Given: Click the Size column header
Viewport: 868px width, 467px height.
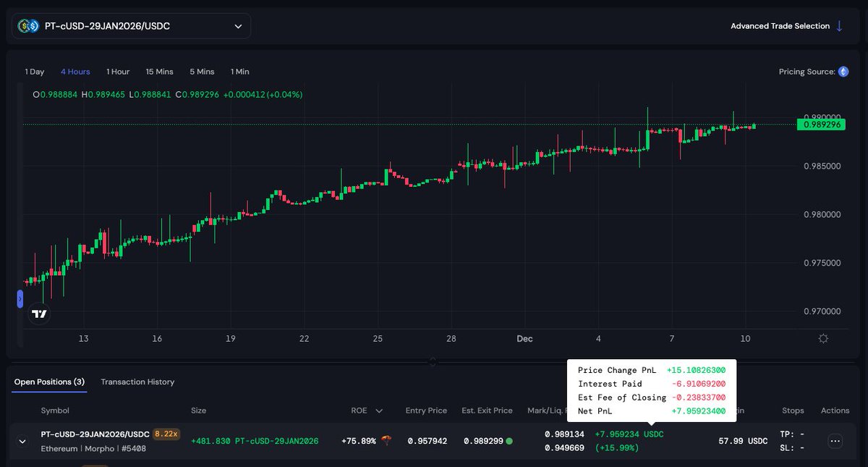Looking at the screenshot, I should (x=198, y=411).
